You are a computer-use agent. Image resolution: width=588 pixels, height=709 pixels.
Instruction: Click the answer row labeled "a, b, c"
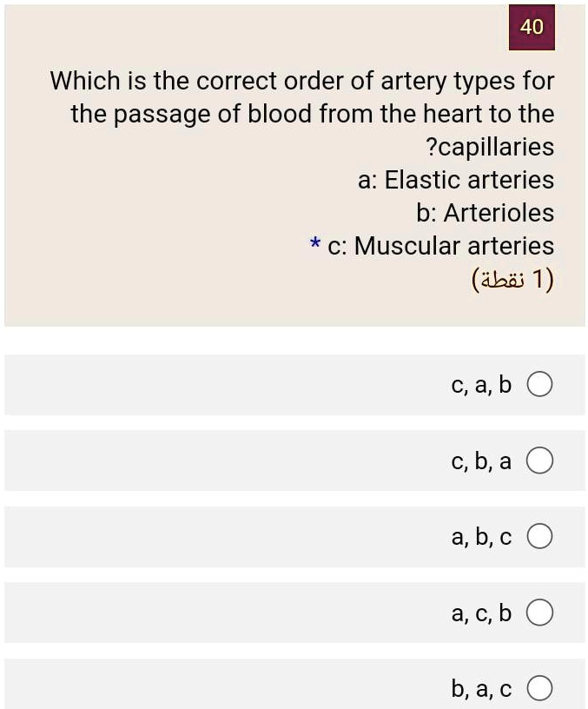coord(295,536)
